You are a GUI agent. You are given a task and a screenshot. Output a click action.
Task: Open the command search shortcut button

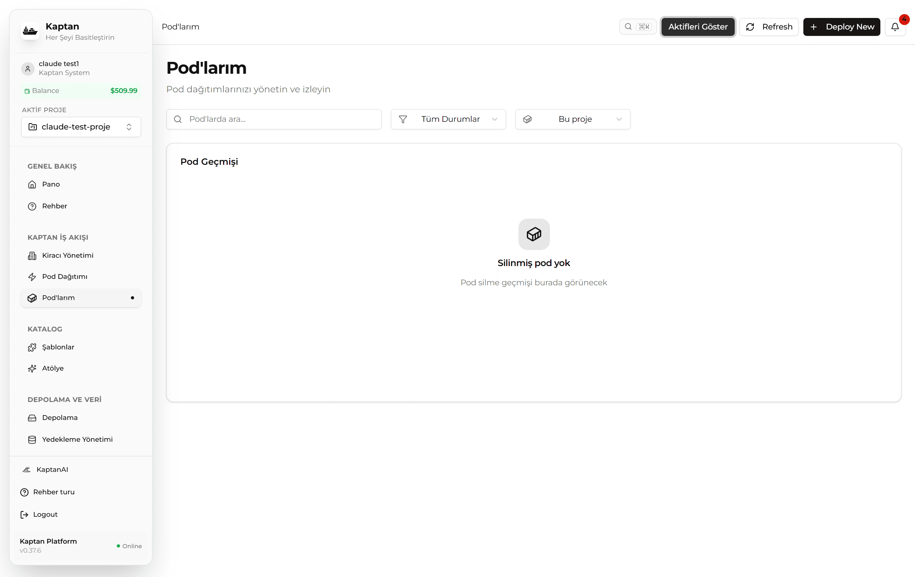[x=637, y=27]
